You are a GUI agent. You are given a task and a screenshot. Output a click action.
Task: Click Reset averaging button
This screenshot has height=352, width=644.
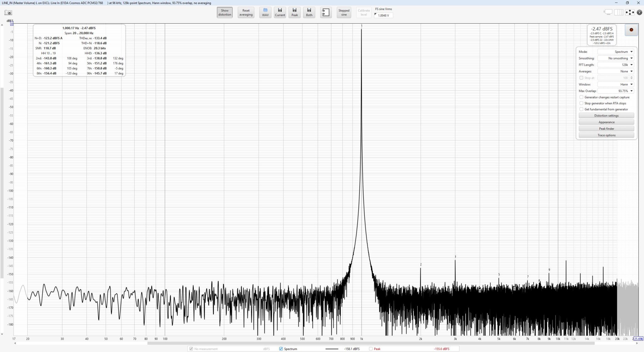[x=246, y=12]
